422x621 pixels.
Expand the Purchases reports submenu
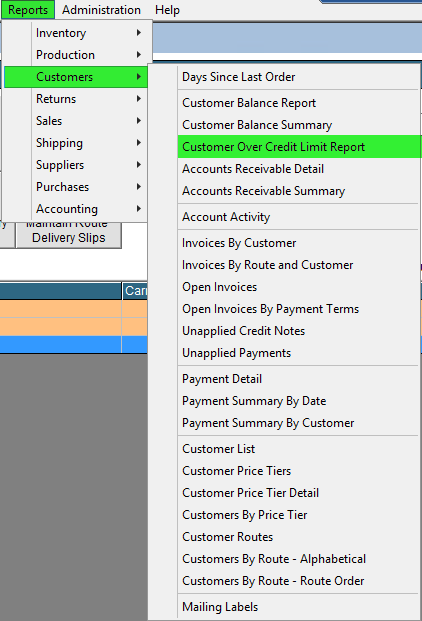click(x=75, y=187)
